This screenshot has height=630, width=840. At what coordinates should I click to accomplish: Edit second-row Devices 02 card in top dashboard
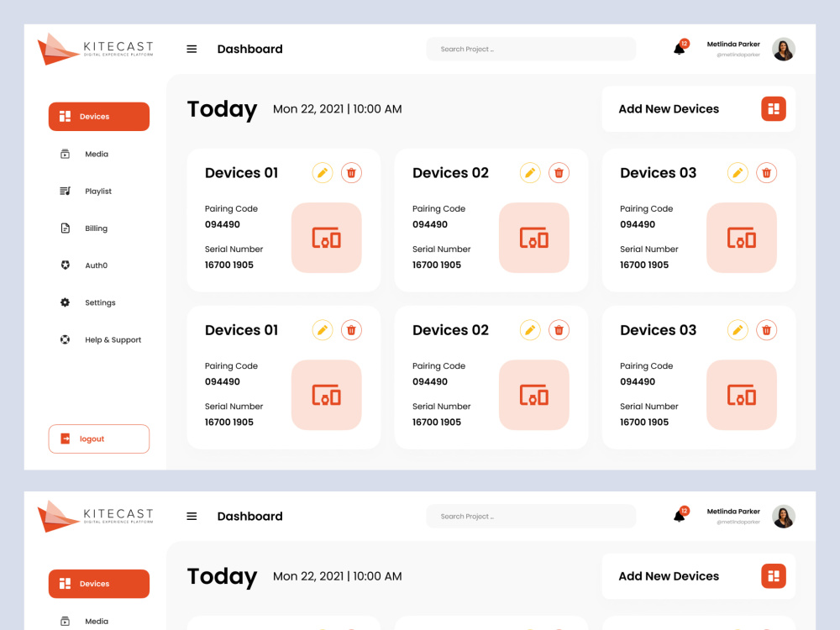pyautogui.click(x=530, y=330)
